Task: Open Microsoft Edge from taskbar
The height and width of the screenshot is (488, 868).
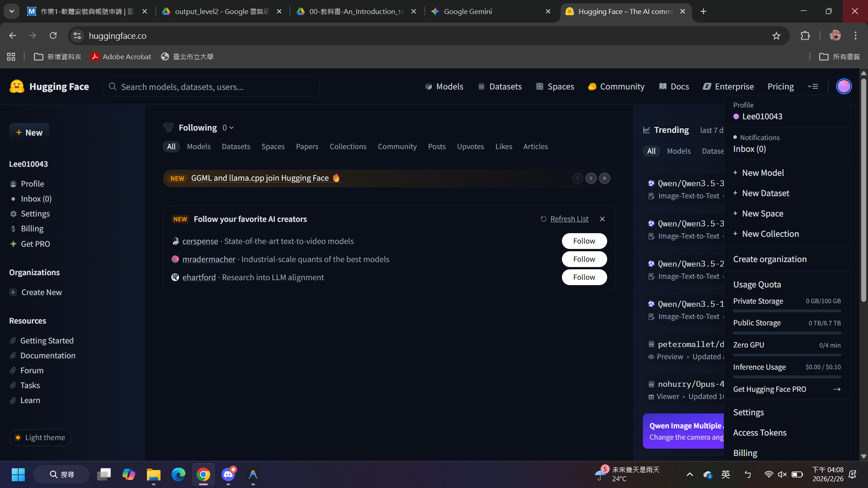Action: click(x=179, y=474)
